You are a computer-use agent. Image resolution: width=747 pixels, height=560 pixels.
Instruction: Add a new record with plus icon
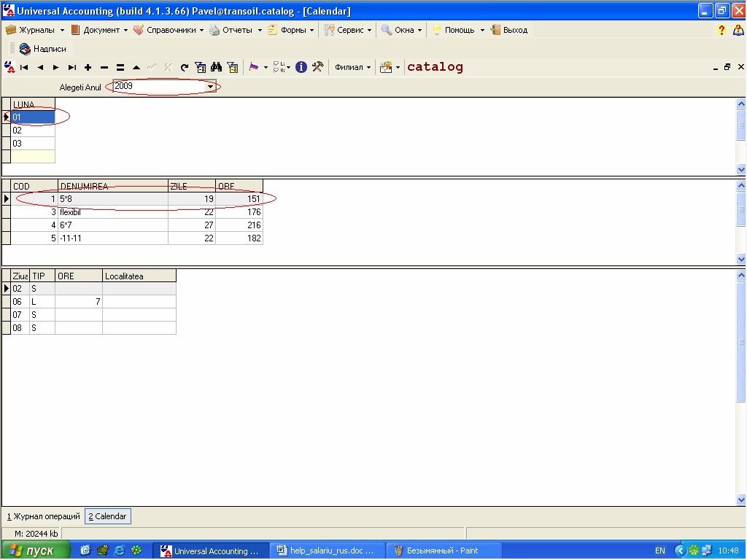tap(88, 68)
